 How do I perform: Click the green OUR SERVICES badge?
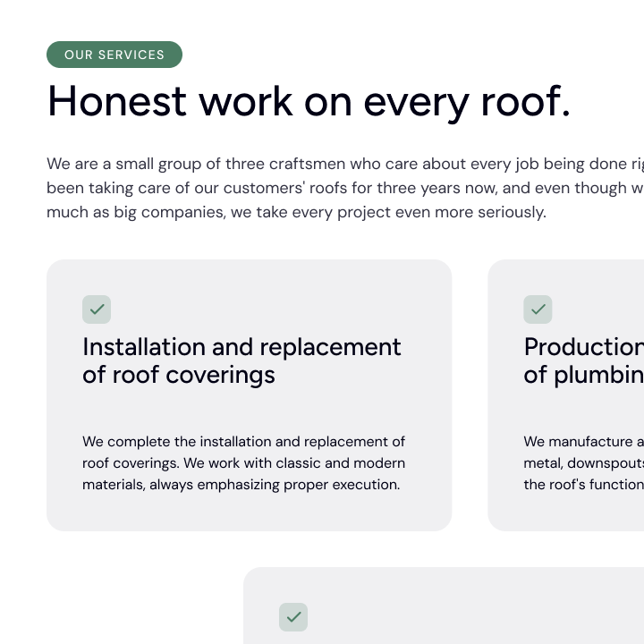[x=114, y=55]
